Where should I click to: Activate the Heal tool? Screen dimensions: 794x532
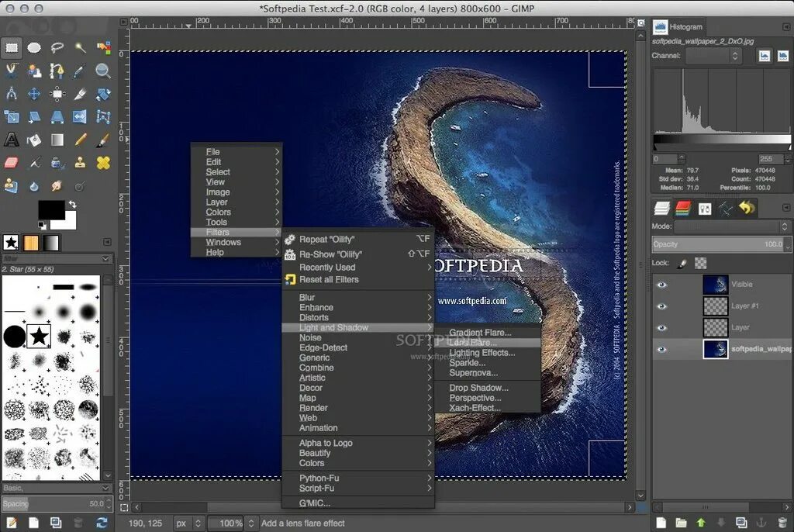point(103,163)
